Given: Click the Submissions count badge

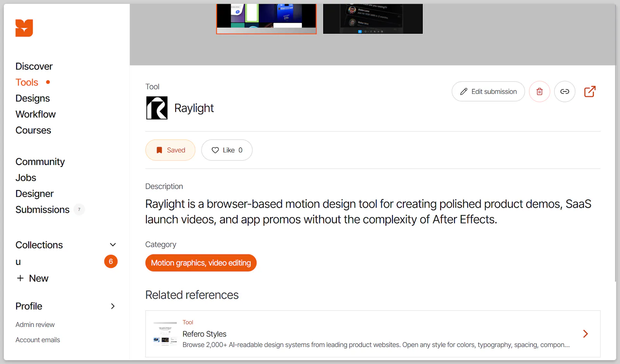Looking at the screenshot, I should [79, 209].
